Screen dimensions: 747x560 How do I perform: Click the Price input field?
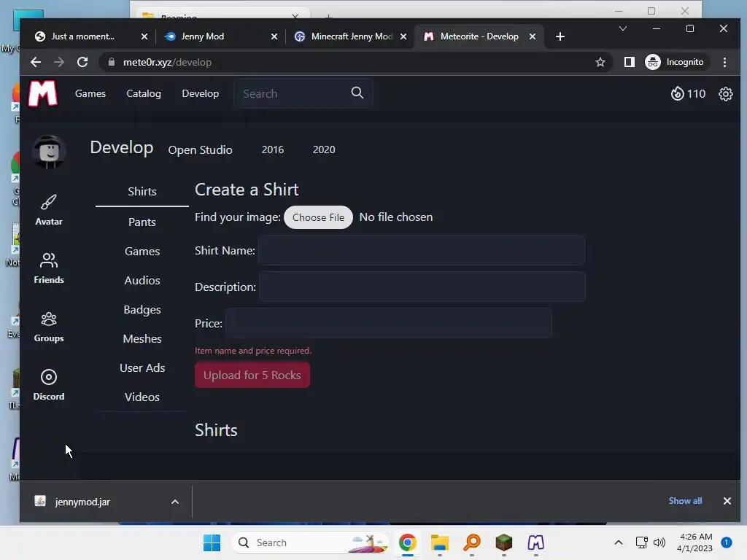click(x=389, y=323)
